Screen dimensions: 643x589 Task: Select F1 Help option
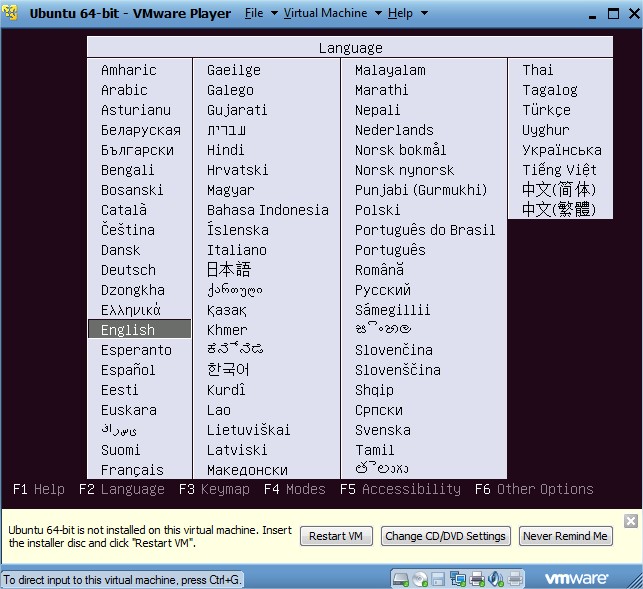click(x=39, y=489)
